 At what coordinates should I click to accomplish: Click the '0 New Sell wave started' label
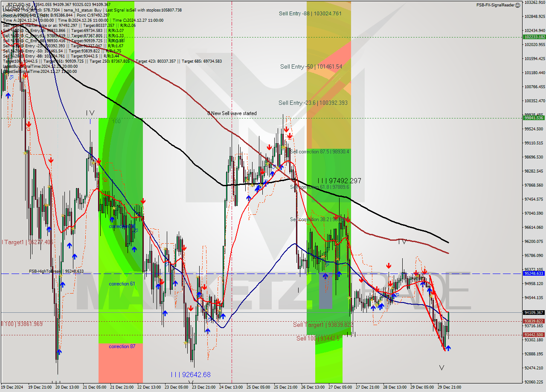click(x=232, y=113)
